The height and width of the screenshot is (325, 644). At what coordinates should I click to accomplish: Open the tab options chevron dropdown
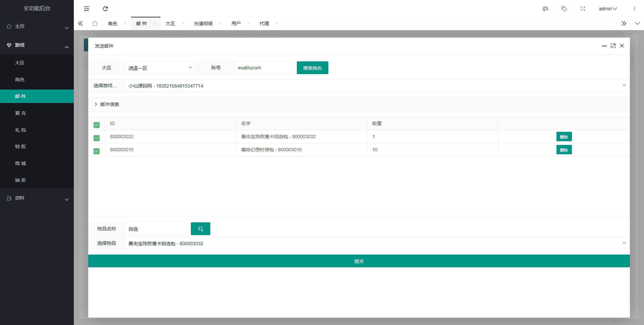tap(637, 23)
